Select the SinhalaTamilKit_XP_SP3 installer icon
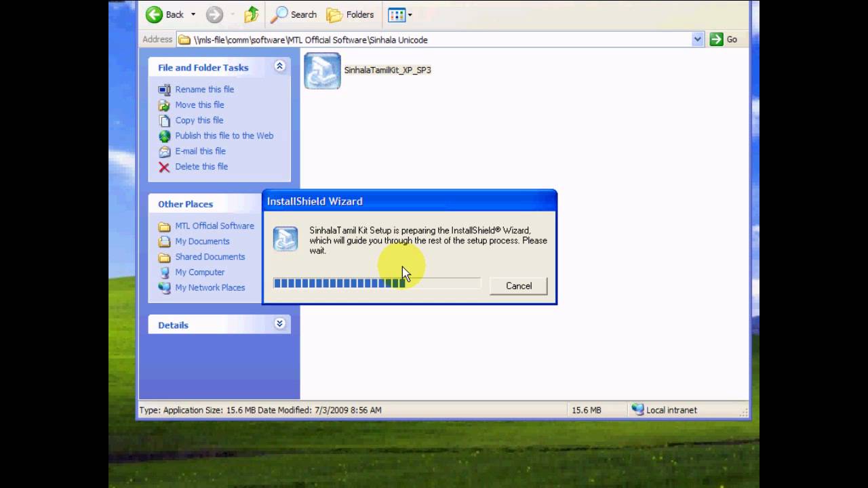 322,70
